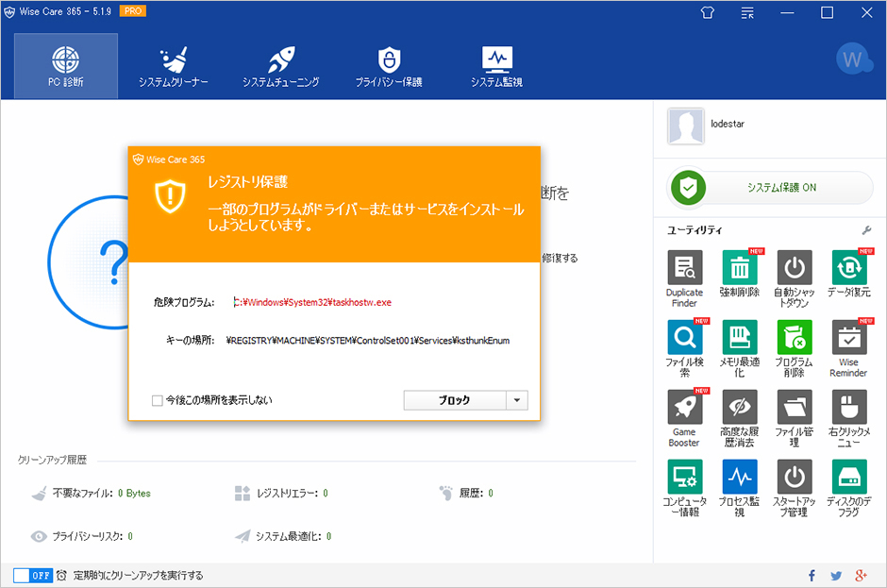Click the W account avatar
This screenshot has height=588, width=887.
[x=852, y=59]
